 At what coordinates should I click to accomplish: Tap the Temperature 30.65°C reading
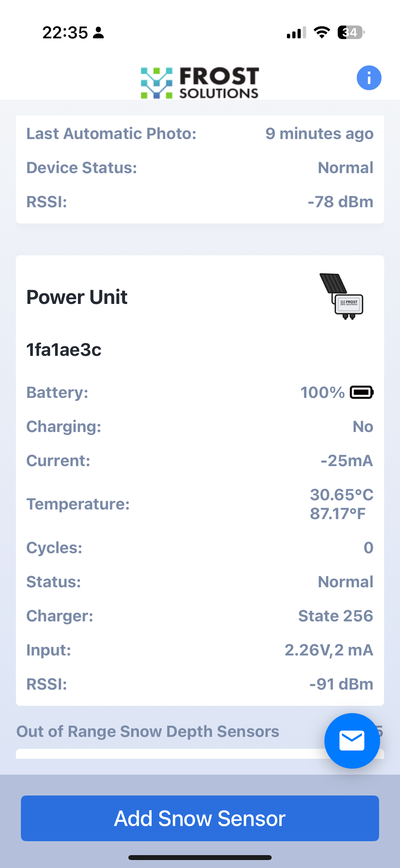[x=341, y=495]
